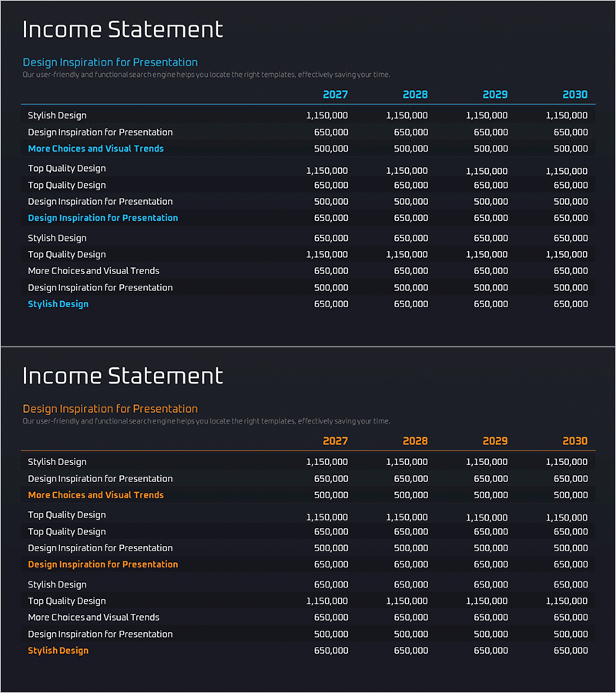
Task: Select the blue Design Inspiration for Presentation subtitle
Action: (110, 62)
